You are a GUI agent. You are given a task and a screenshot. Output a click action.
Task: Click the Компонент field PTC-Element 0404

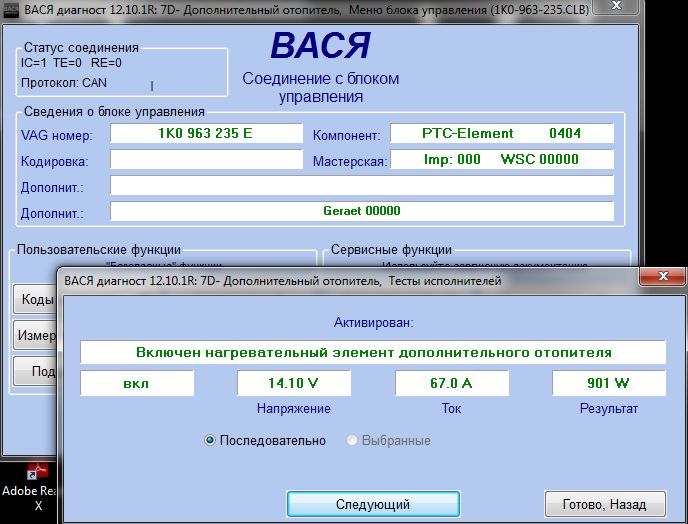point(502,133)
